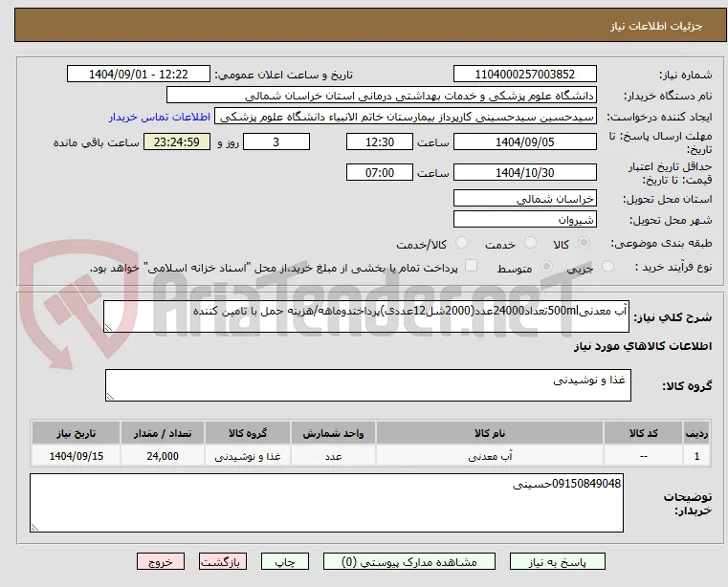Viewport: 728px width, 587px height.
Task: Click the پاسخ به نیاز button
Action: (x=557, y=561)
